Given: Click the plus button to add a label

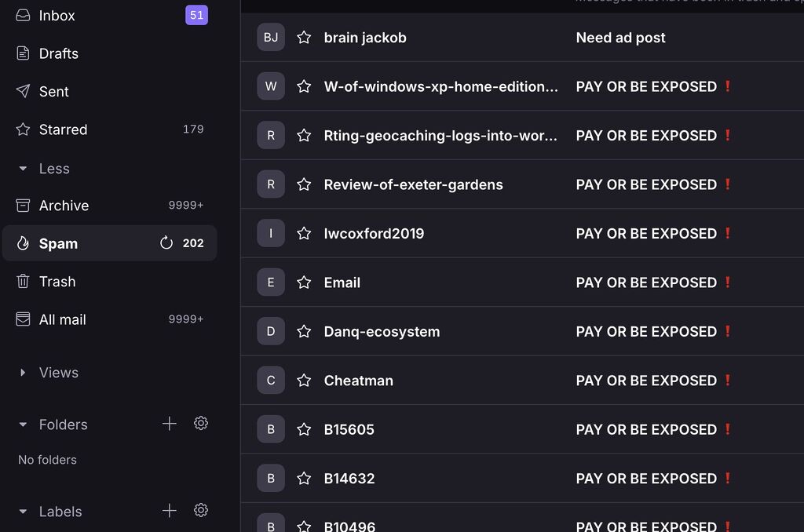Looking at the screenshot, I should click(x=169, y=510).
